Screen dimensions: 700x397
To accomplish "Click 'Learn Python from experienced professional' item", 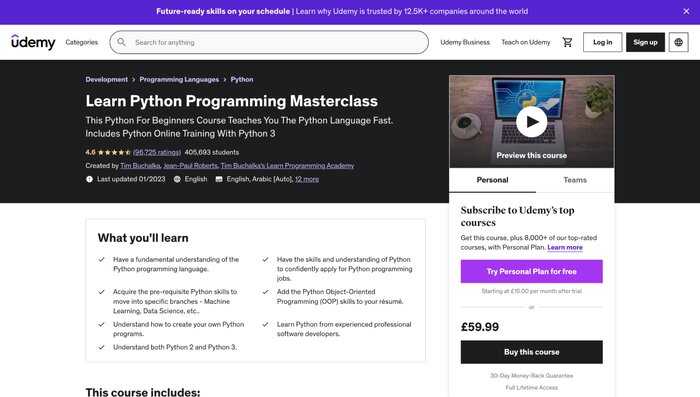I will click(344, 329).
